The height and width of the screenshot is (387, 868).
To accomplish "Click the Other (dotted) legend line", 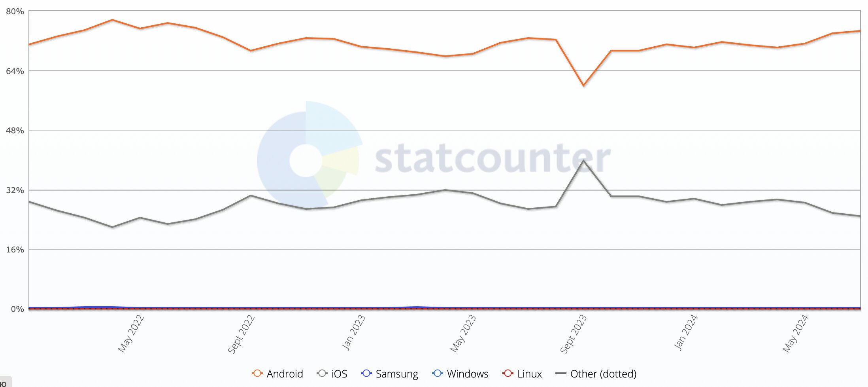I will [561, 374].
